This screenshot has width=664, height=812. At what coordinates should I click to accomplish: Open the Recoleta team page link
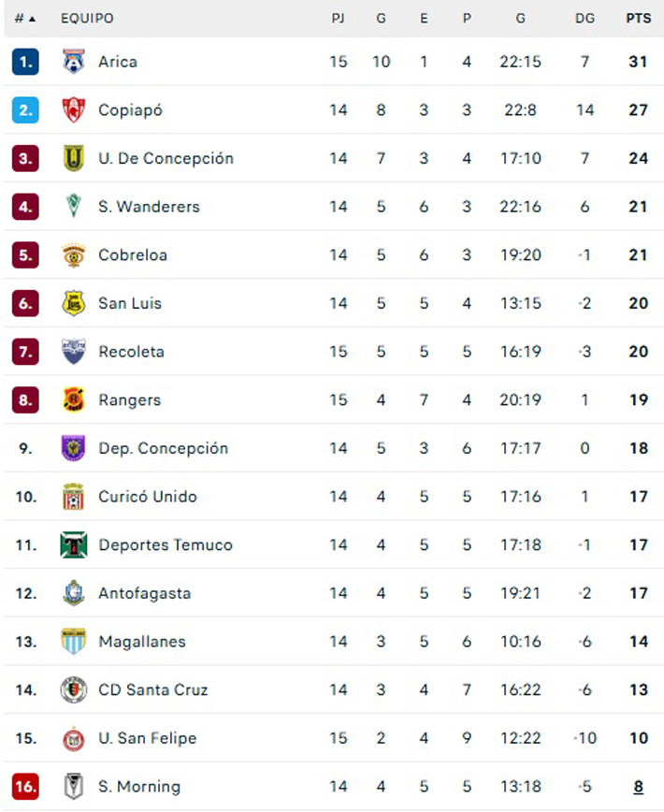[x=131, y=352]
